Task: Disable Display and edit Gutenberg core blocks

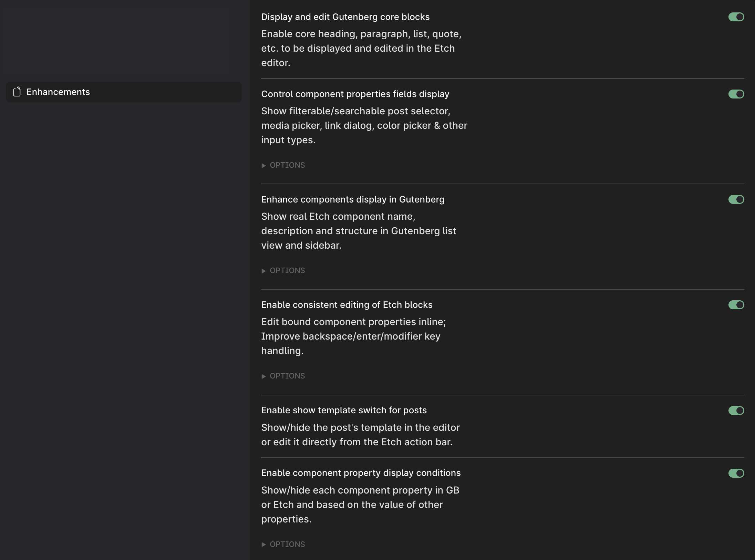Action: 736,17
